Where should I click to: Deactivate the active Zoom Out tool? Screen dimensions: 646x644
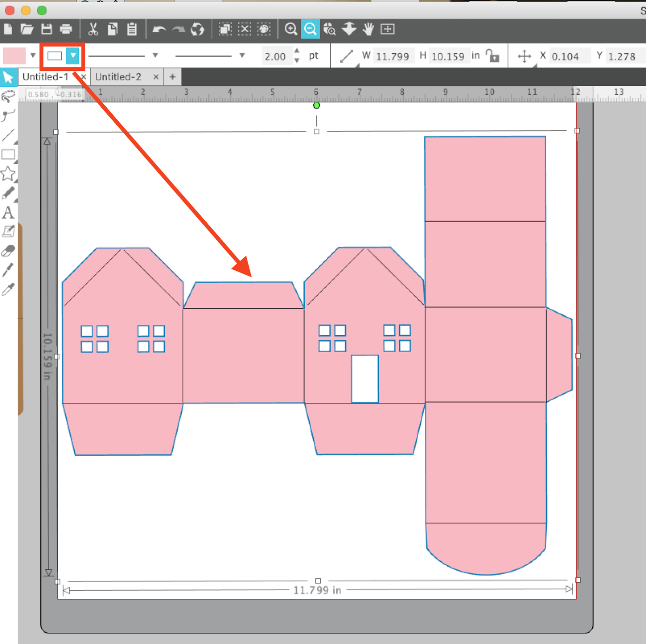coord(310,29)
